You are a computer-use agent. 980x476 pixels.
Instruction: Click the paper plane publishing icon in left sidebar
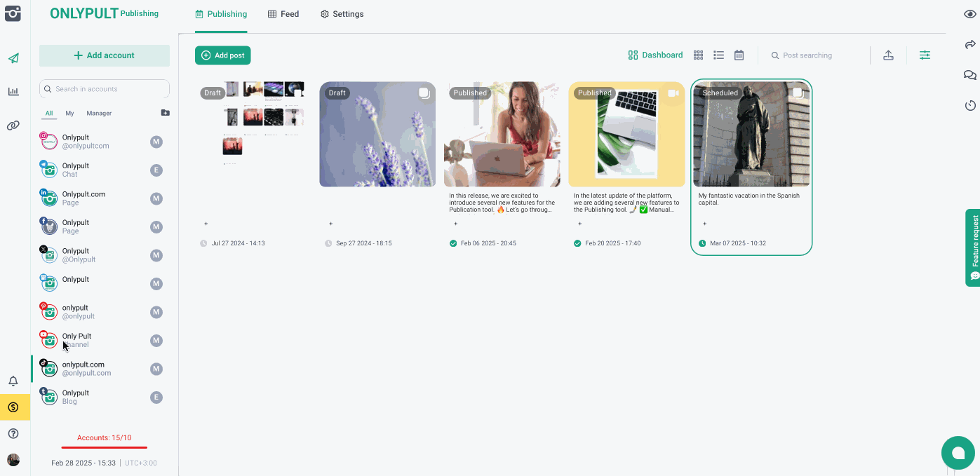pyautogui.click(x=13, y=58)
